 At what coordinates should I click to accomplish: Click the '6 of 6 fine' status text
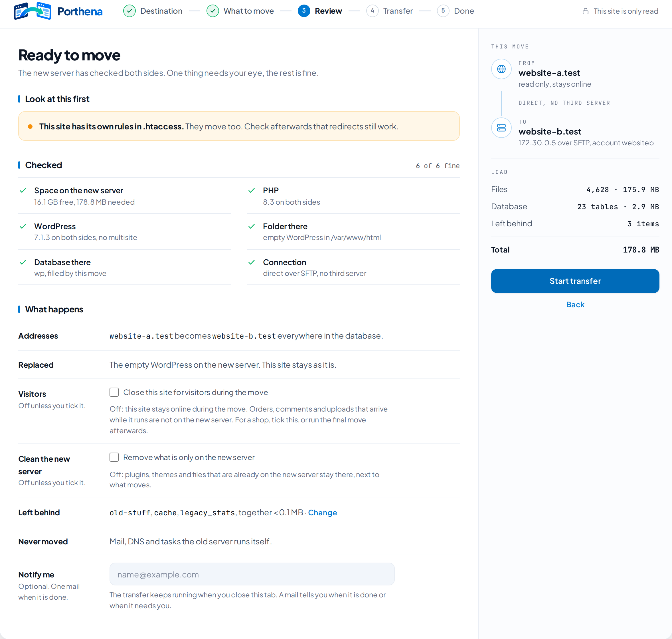tap(438, 166)
